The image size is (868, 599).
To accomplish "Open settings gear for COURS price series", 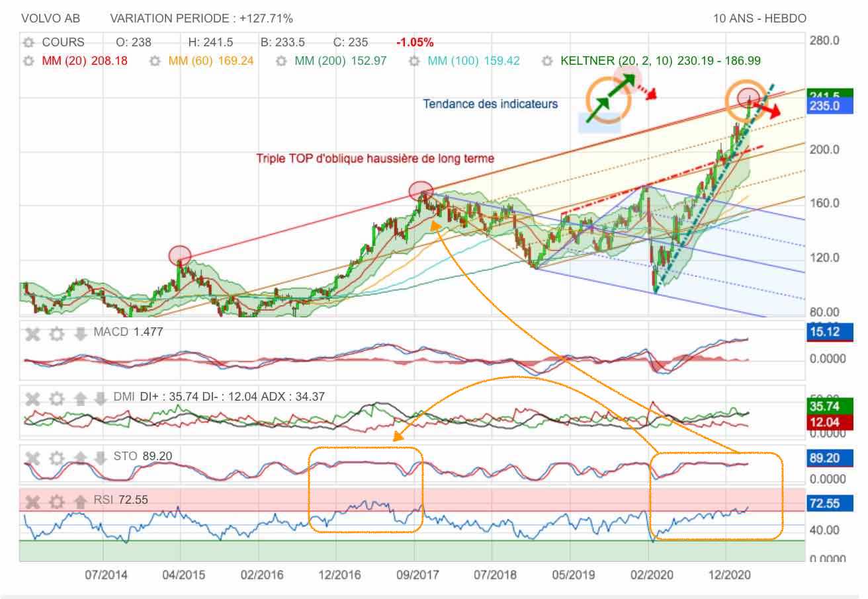I will (x=28, y=42).
